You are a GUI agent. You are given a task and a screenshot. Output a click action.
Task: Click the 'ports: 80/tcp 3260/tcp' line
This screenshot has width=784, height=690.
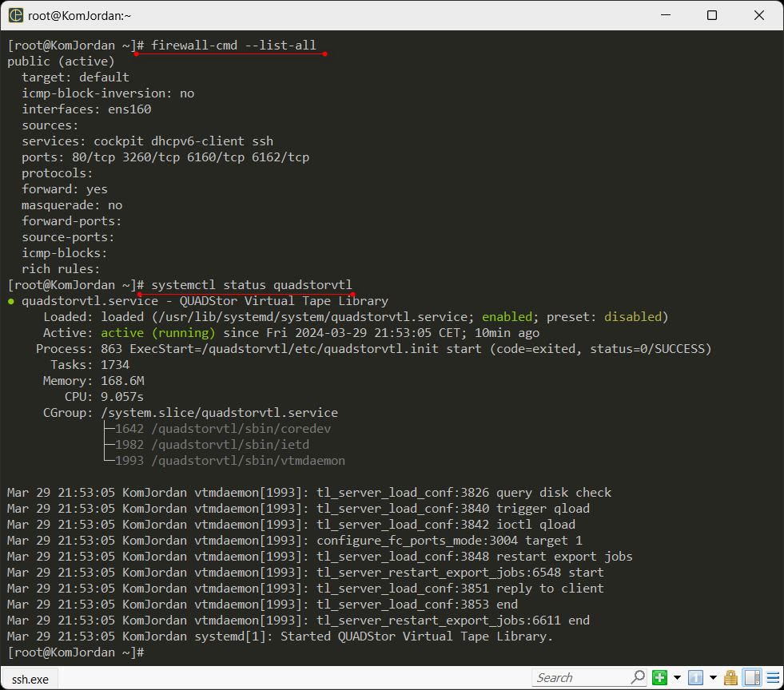[165, 157]
